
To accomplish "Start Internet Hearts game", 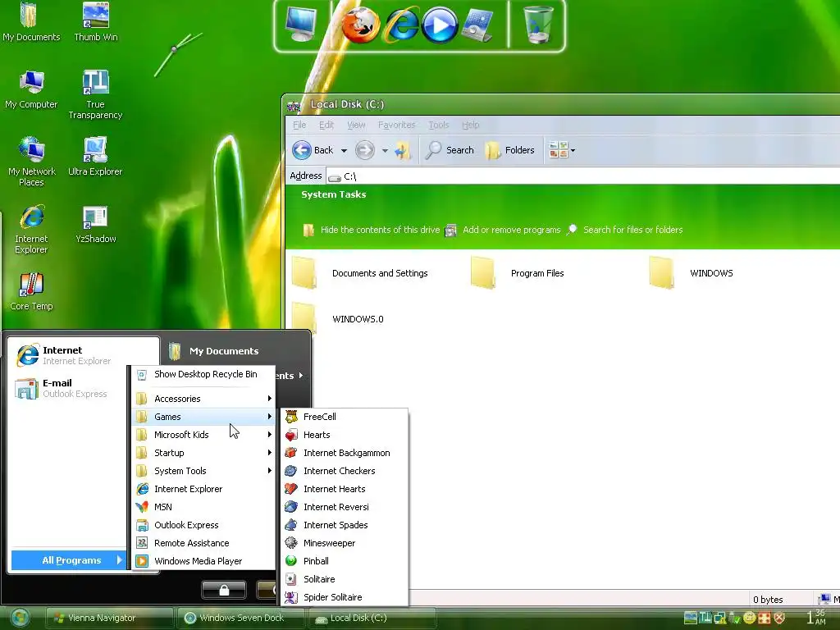I will [x=345, y=489].
